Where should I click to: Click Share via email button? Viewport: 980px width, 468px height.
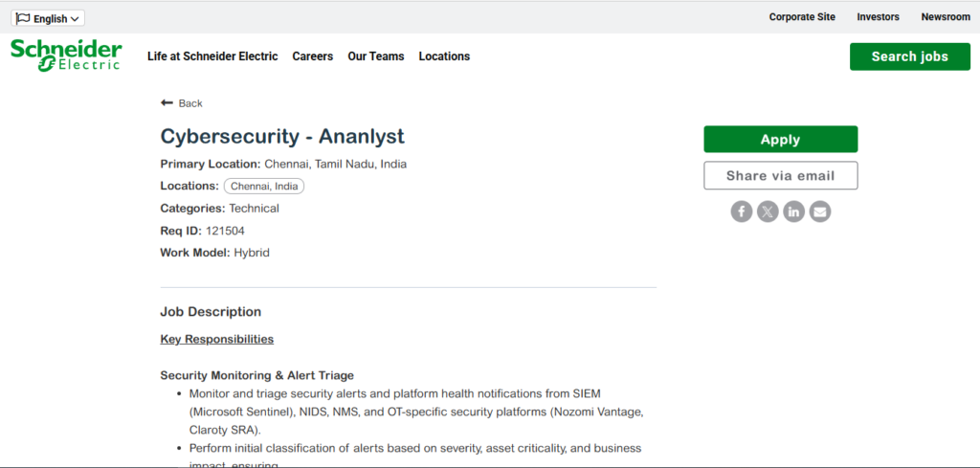tap(781, 175)
